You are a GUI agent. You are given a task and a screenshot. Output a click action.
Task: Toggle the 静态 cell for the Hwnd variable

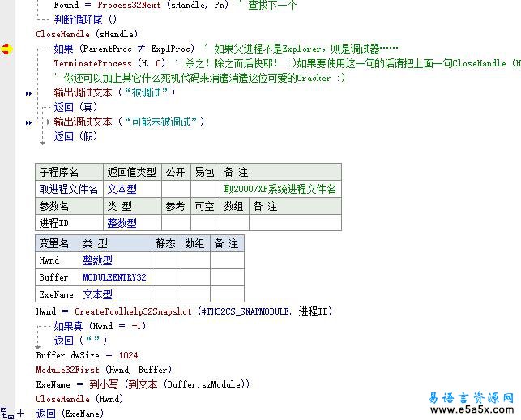[x=166, y=260]
